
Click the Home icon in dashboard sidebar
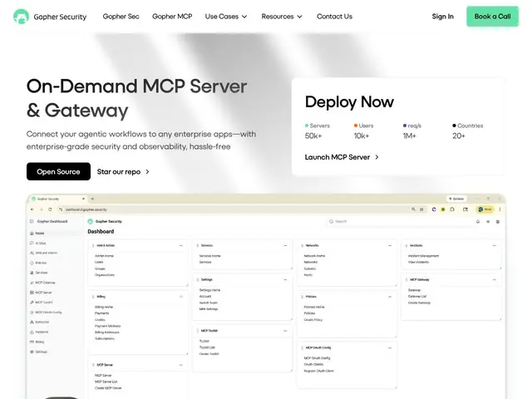click(32, 233)
